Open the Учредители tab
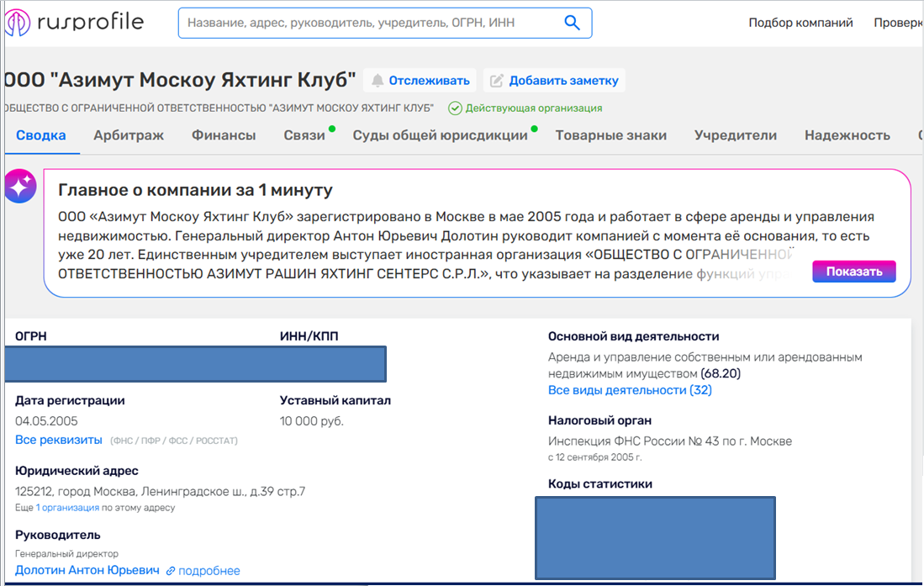 coord(736,135)
